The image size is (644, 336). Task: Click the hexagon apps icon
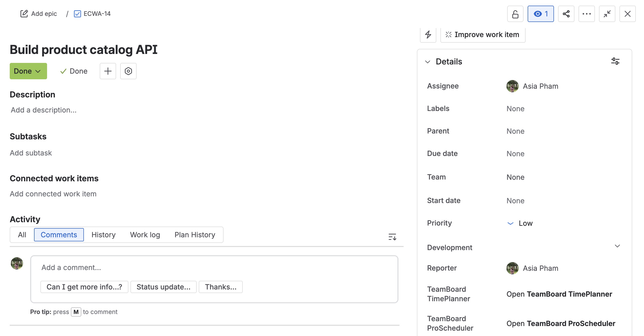pyautogui.click(x=128, y=71)
